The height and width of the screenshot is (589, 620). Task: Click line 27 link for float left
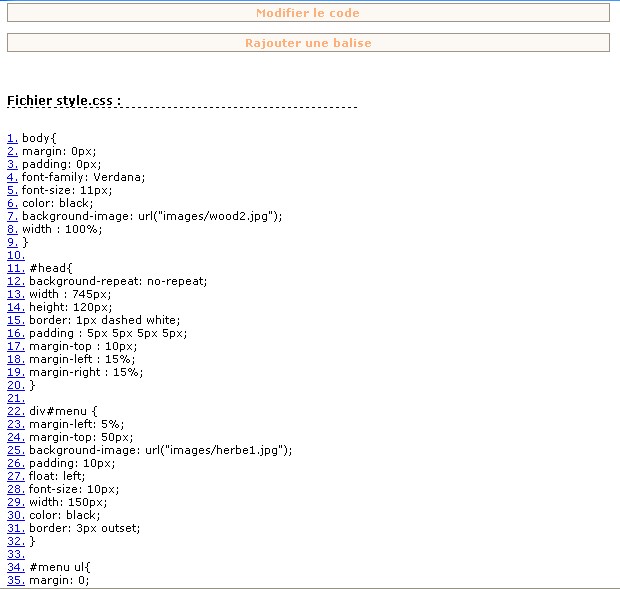15,476
